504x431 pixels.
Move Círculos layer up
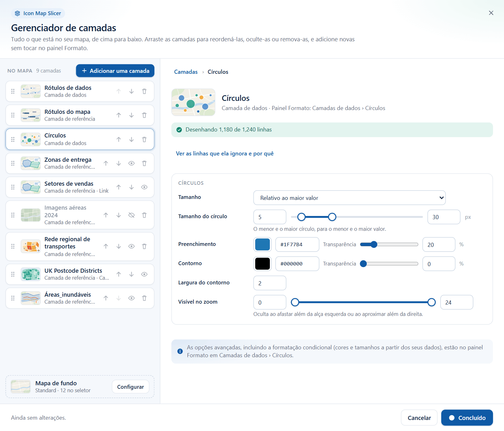(x=118, y=139)
